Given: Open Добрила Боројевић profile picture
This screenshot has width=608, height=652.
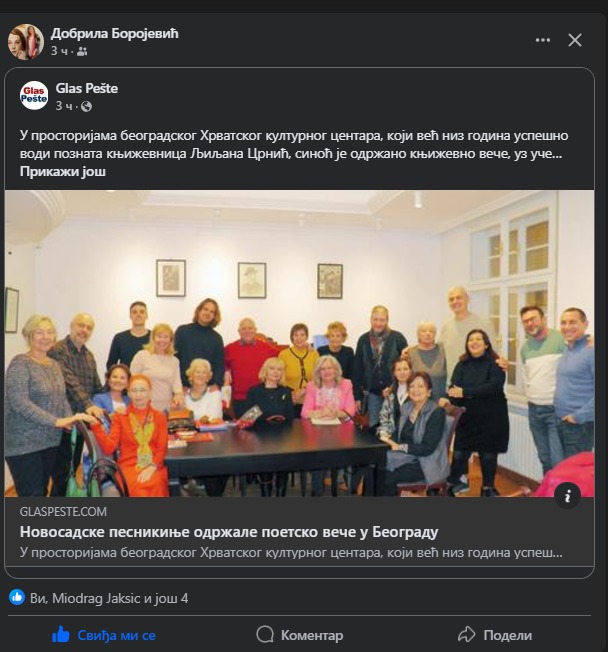Looking at the screenshot, I should pos(26,42).
